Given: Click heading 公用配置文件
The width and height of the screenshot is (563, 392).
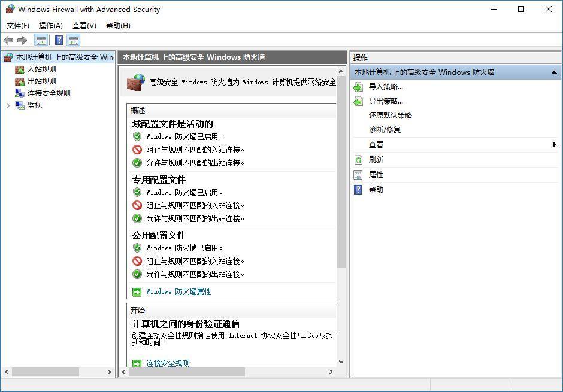Looking at the screenshot, I should [x=159, y=235].
